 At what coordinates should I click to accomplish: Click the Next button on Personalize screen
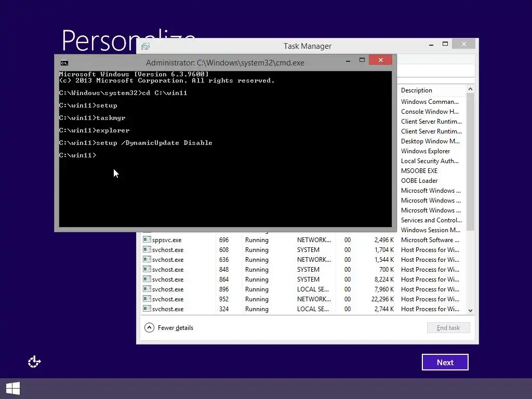tap(445, 362)
